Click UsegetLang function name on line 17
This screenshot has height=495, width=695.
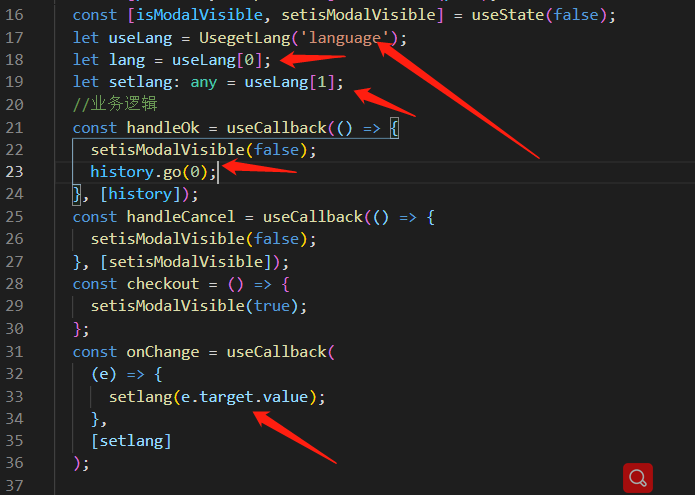coord(244,38)
